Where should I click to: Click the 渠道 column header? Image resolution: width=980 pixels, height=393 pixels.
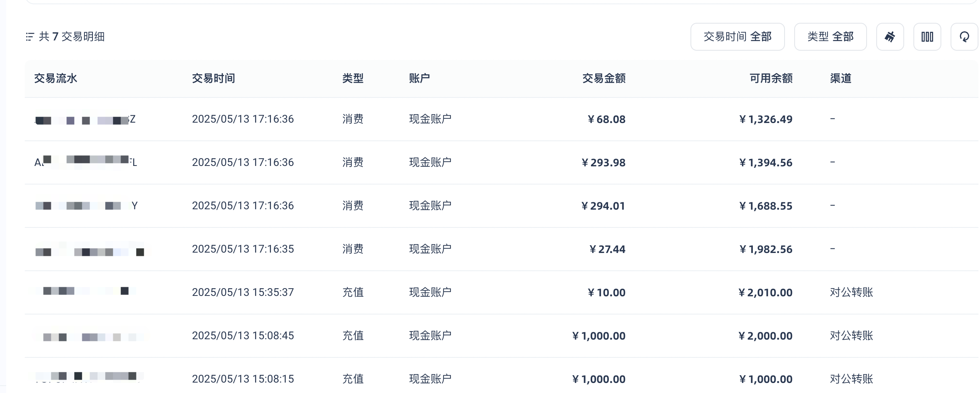[840, 79]
